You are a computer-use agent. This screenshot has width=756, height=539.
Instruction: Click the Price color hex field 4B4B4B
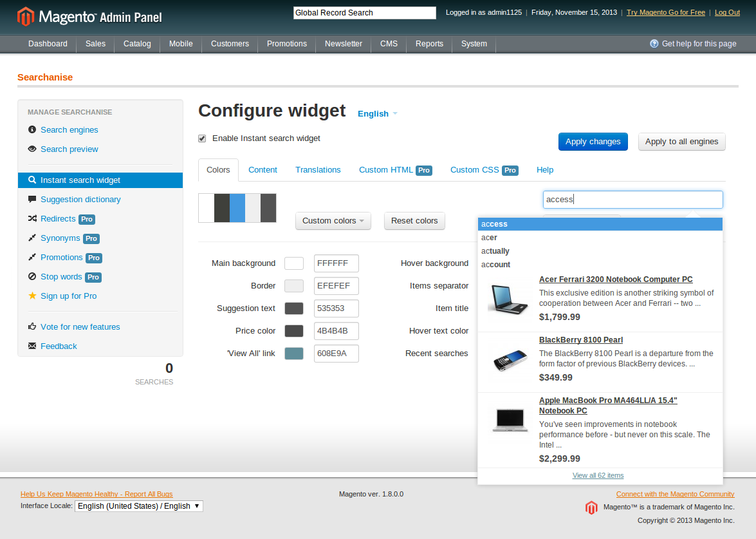[337, 331]
